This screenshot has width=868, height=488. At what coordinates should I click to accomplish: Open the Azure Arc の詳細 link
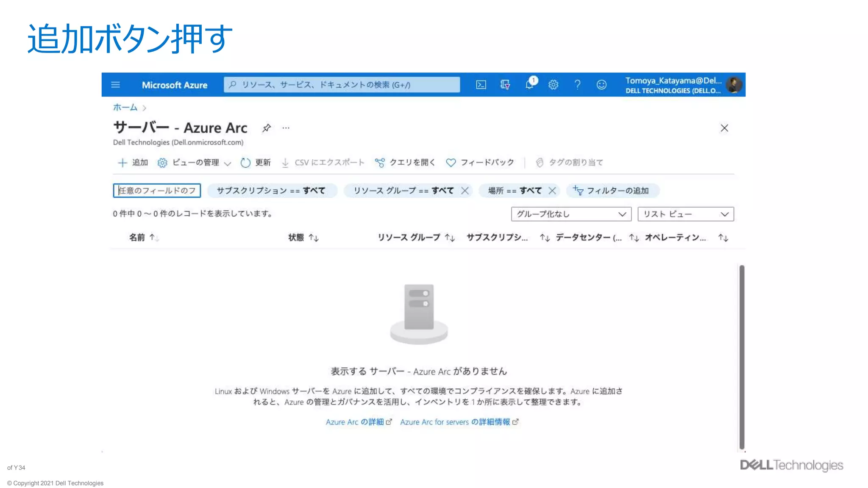coord(359,422)
